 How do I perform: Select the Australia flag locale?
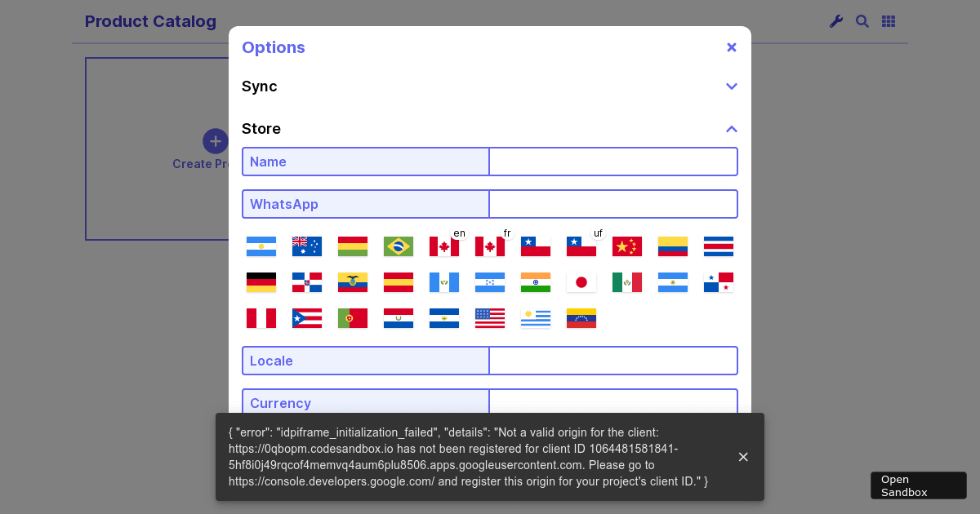click(x=307, y=246)
